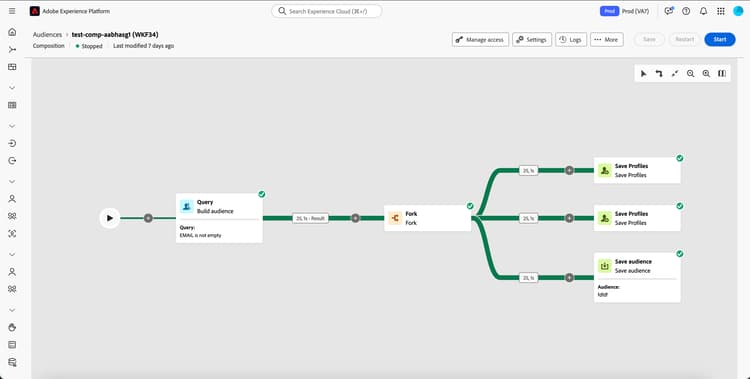Click the "Stopped" status text

[x=92, y=46]
